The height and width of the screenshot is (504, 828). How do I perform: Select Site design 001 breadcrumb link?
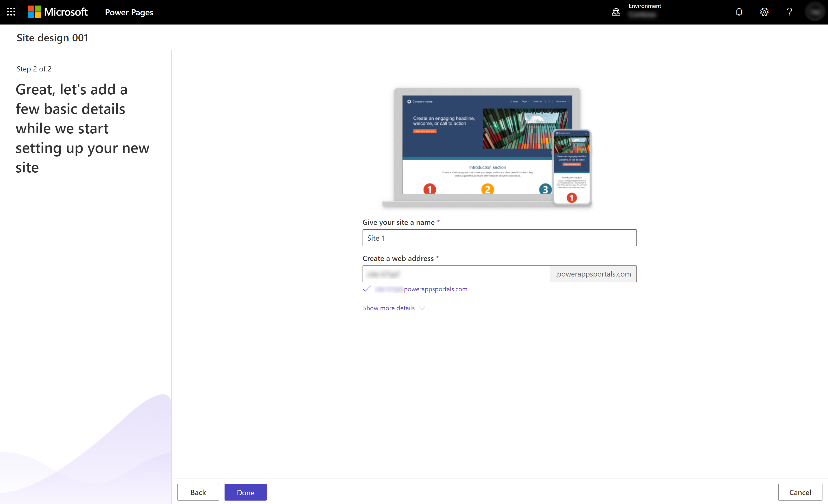(53, 37)
